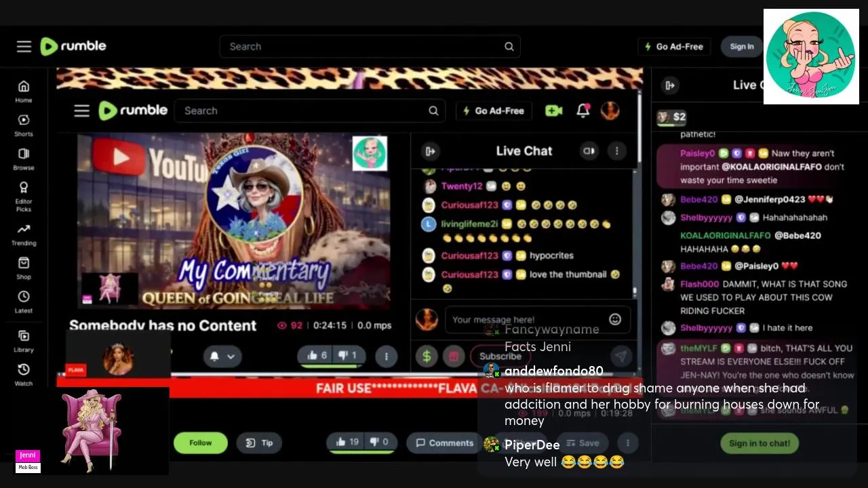
Task: Click inner Go Ad-Free button in video
Action: tap(494, 110)
